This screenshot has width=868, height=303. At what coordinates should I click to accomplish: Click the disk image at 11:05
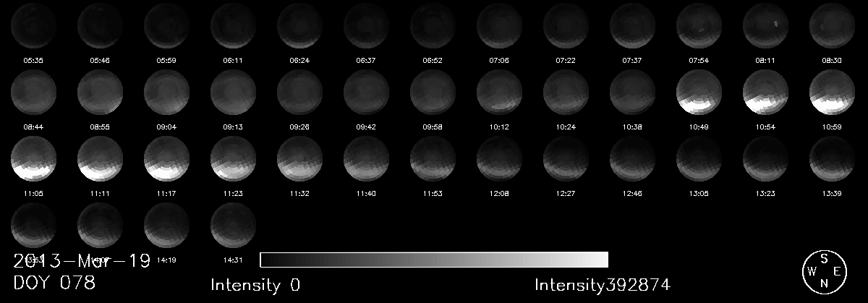click(x=33, y=158)
